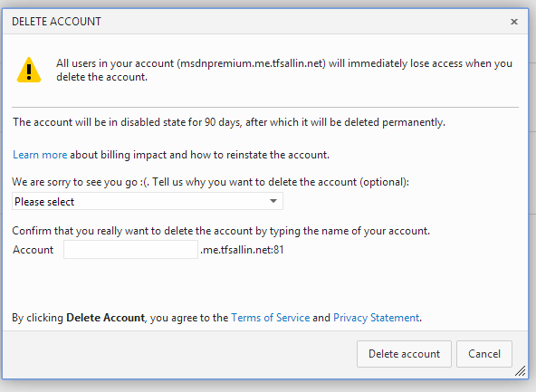Click the .me.tfsallin.net:81 domain suffix text
The width and height of the screenshot is (536, 392).
tap(242, 250)
